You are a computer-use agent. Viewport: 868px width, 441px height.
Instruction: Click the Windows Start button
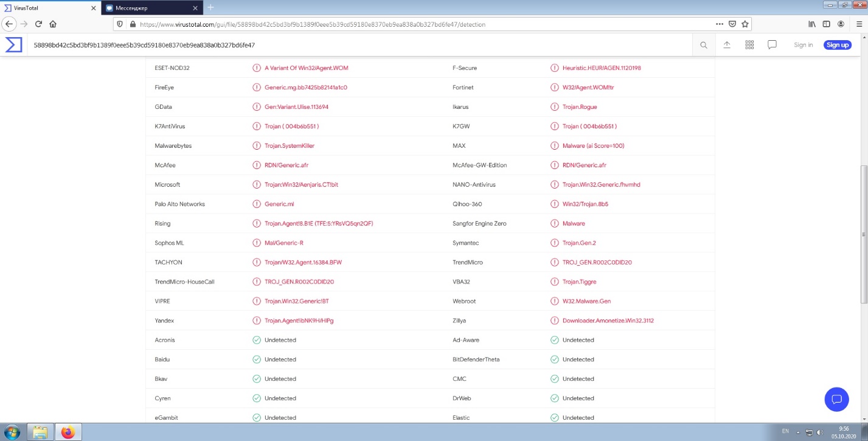(x=12, y=432)
